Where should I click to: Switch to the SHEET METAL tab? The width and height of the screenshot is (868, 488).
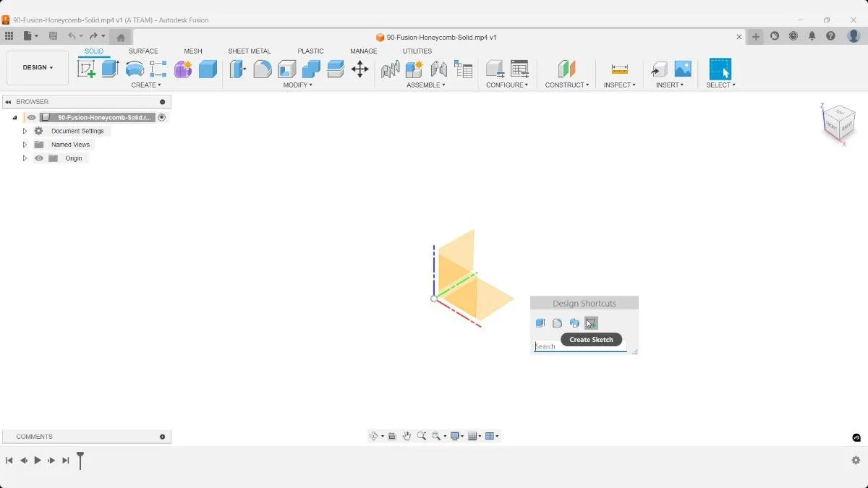tap(249, 51)
